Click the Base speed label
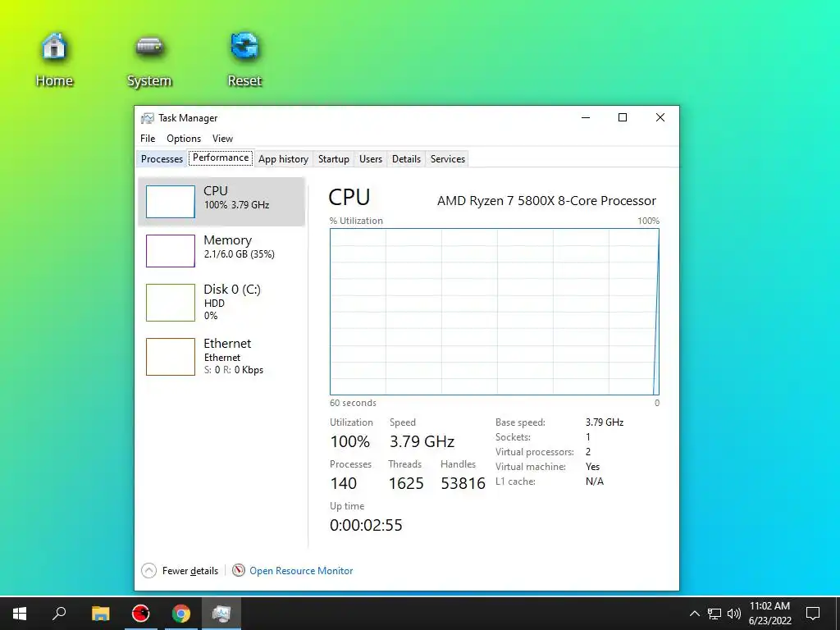 [x=520, y=422]
